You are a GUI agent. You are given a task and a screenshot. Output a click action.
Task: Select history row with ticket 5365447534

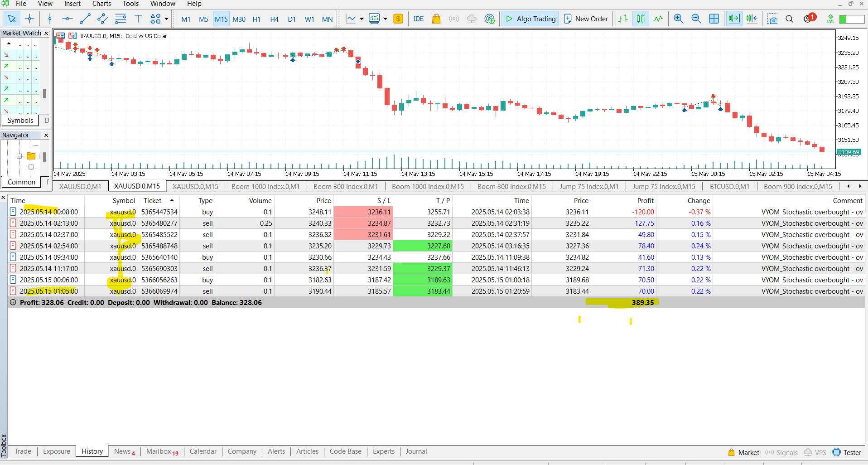pos(436,212)
